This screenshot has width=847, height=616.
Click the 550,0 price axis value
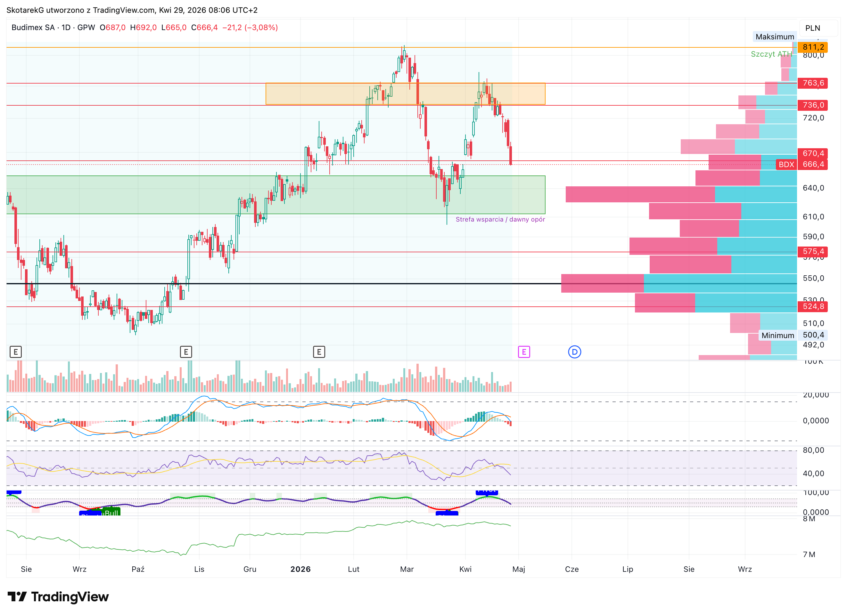(x=813, y=278)
